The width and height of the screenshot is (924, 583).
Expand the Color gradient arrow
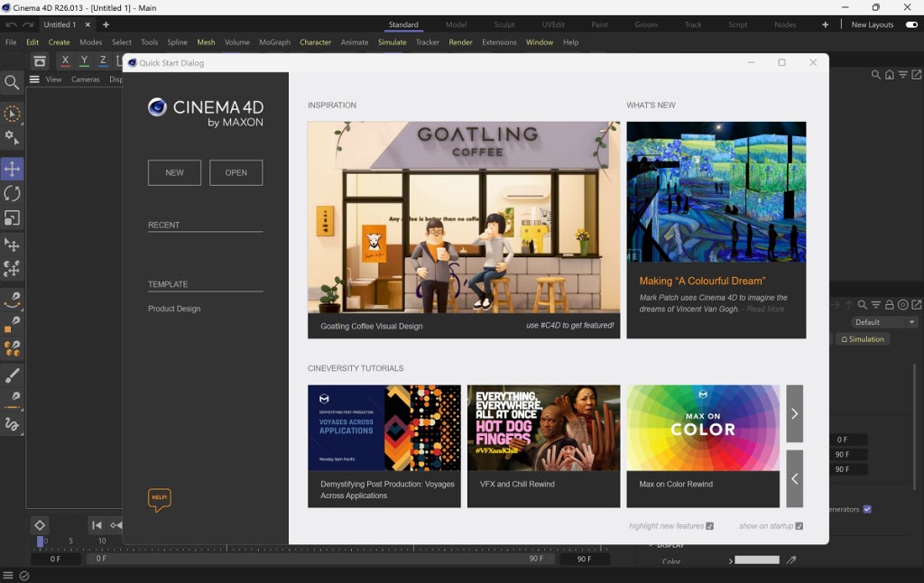pyautogui.click(x=731, y=560)
